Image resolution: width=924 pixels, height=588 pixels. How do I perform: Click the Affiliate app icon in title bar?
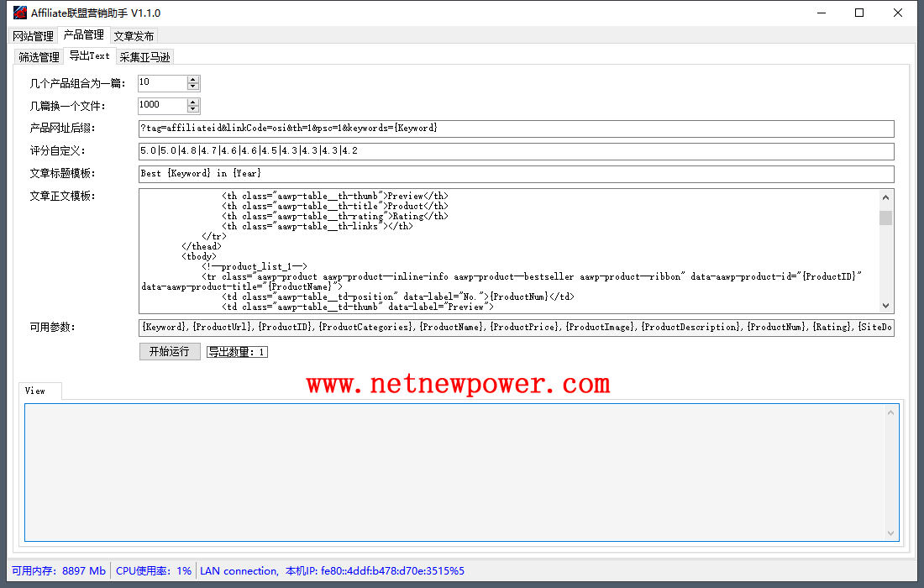[x=18, y=13]
